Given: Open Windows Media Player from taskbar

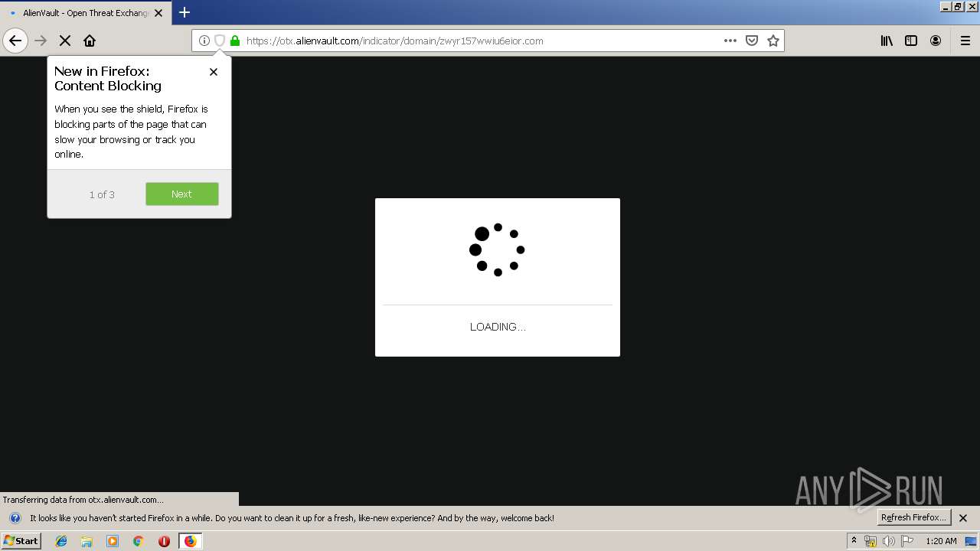Looking at the screenshot, I should click(x=113, y=541).
